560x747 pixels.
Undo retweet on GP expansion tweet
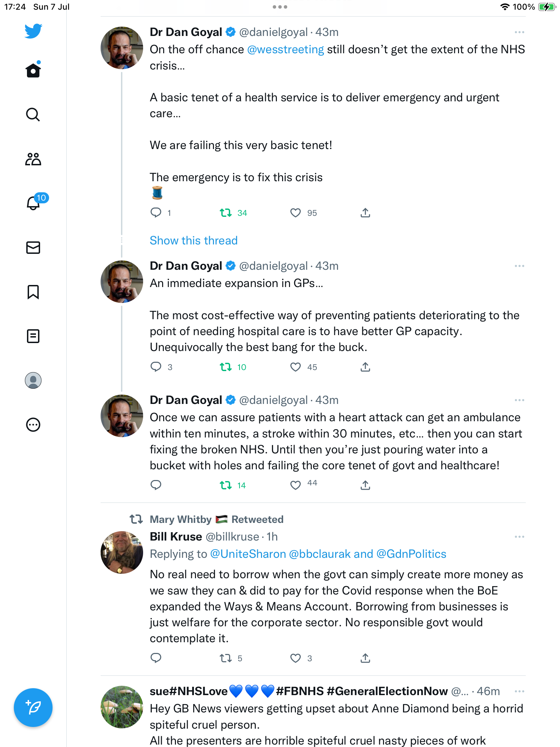coord(226,367)
